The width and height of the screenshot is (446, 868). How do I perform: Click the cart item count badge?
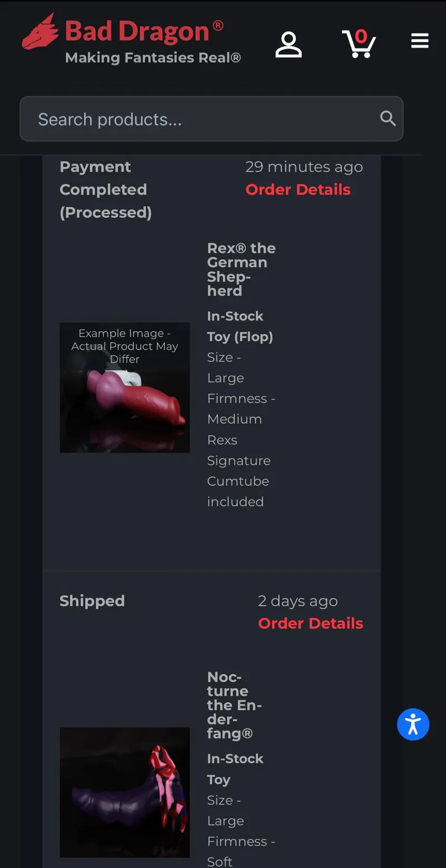(x=361, y=37)
